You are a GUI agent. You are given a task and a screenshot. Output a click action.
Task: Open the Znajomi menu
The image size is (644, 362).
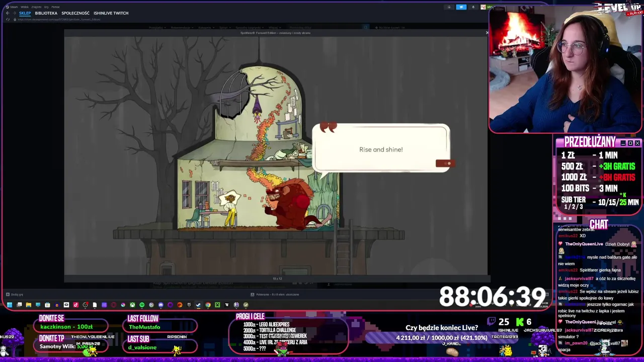[36, 7]
